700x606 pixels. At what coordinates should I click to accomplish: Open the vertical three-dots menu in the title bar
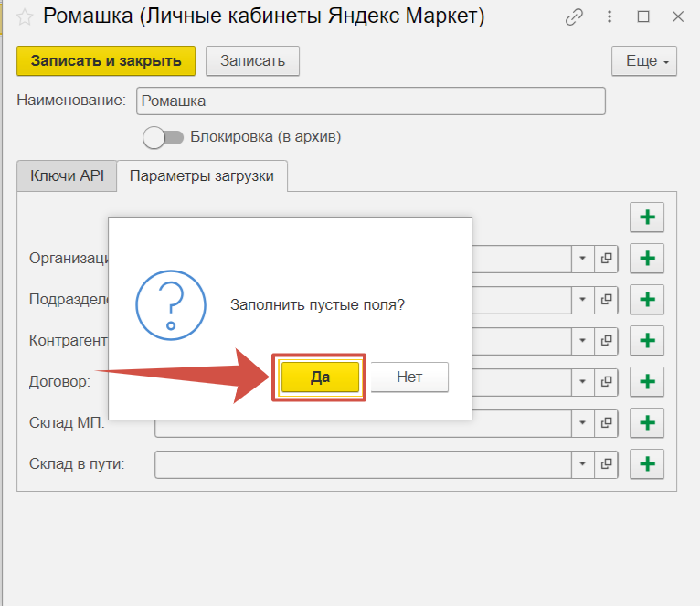click(x=610, y=16)
